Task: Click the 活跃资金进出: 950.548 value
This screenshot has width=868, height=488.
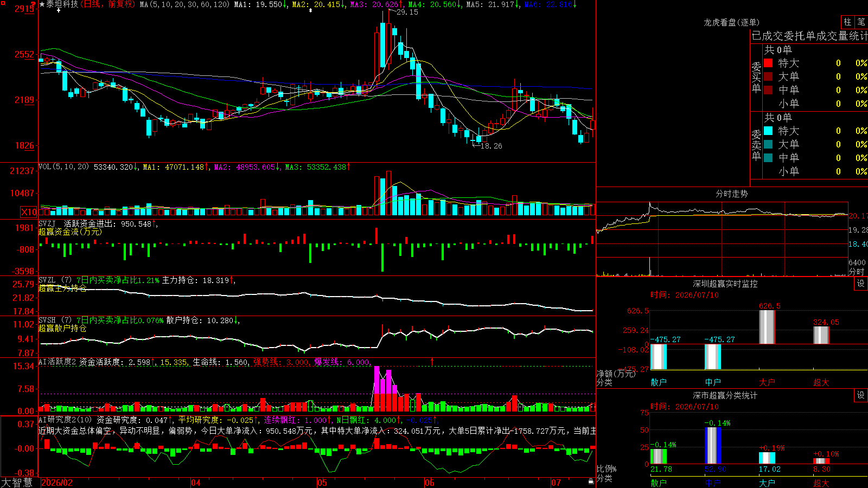Action: point(107,224)
